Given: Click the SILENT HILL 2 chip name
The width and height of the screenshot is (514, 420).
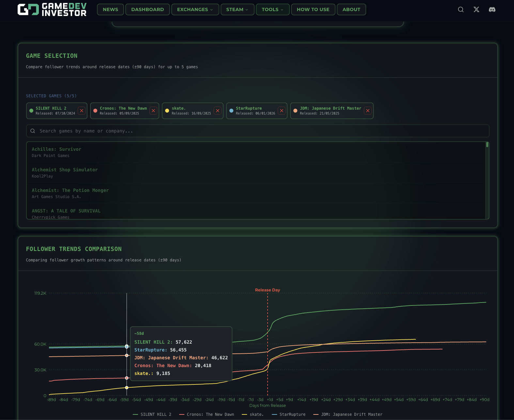Looking at the screenshot, I should tap(51, 108).
